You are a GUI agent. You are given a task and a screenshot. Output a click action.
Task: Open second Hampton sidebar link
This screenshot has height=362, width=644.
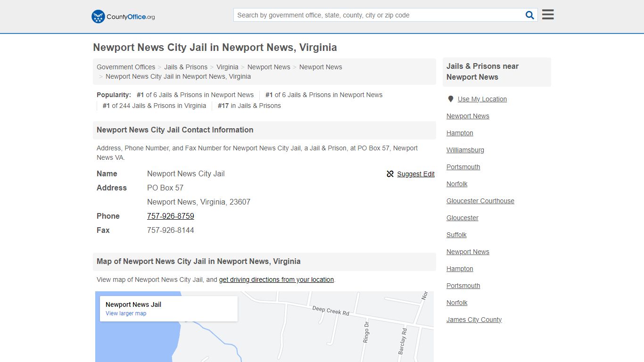[x=460, y=269]
